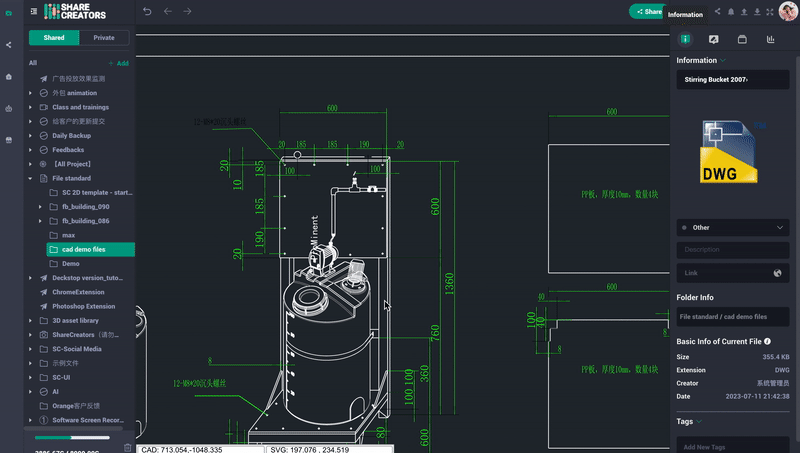Go forward with the right arrow
The width and height of the screenshot is (800, 453).
(x=187, y=11)
